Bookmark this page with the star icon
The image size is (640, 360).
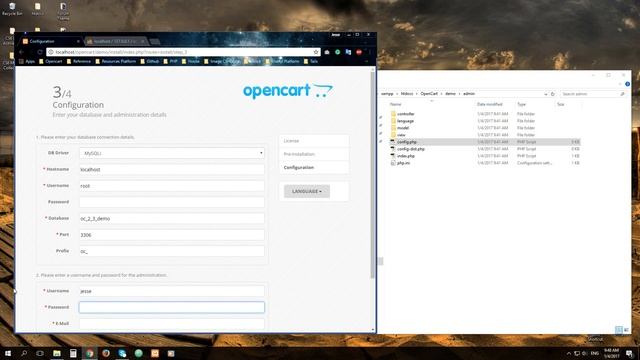coord(316,52)
